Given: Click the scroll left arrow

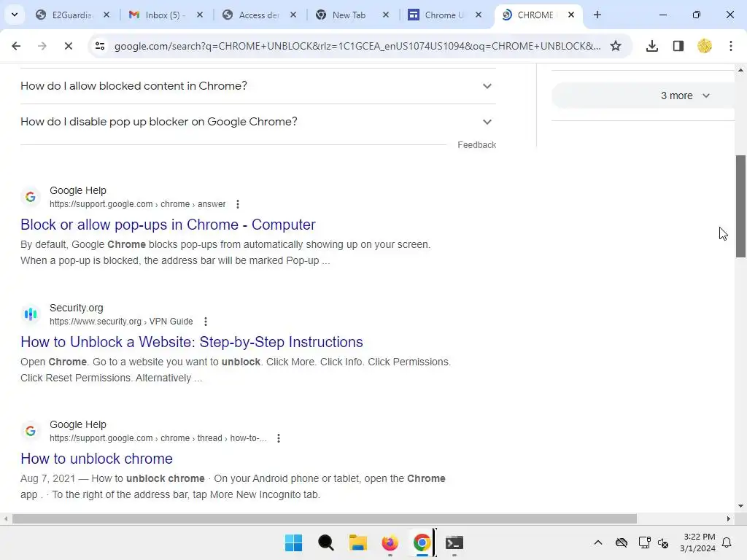Looking at the screenshot, I should click(6, 518).
